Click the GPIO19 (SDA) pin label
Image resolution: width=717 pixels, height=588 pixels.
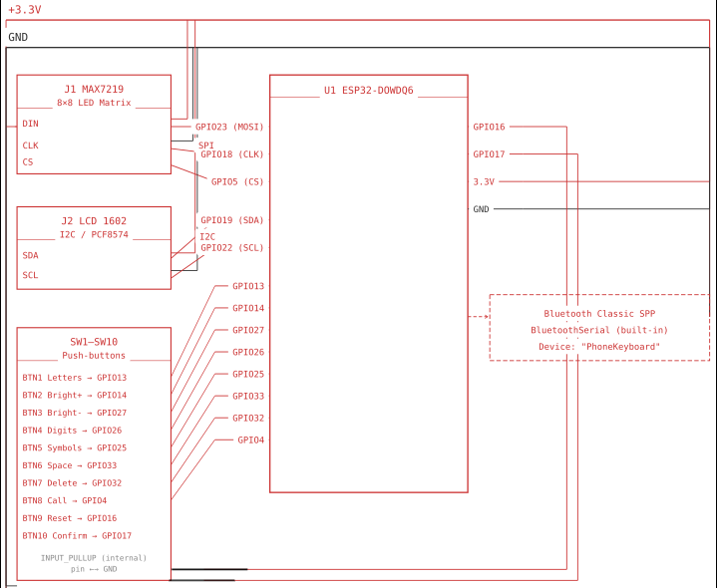pyautogui.click(x=232, y=220)
